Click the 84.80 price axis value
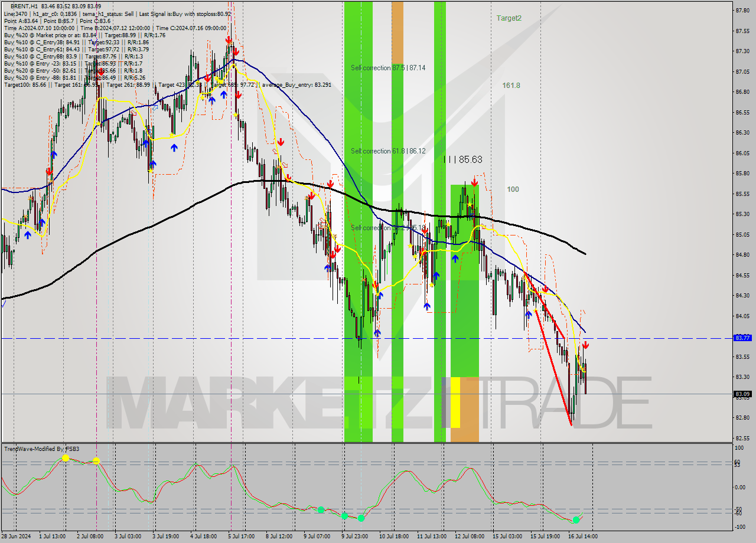Viewport: 756px width, 543px height. click(742, 255)
